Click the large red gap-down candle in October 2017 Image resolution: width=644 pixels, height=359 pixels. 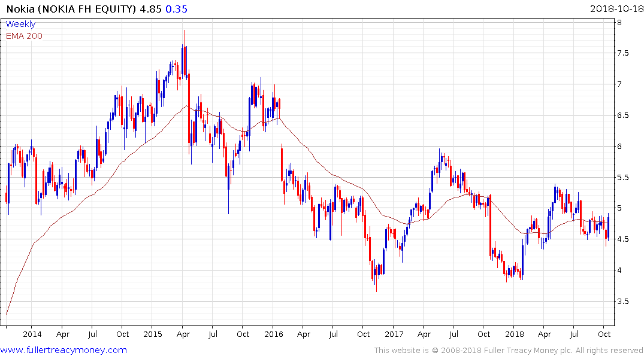[491, 226]
